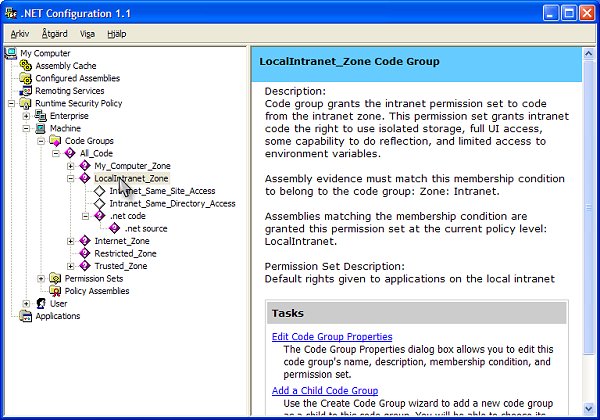Expand the Enterprise node
This screenshot has height=420, width=600.
[x=26, y=116]
